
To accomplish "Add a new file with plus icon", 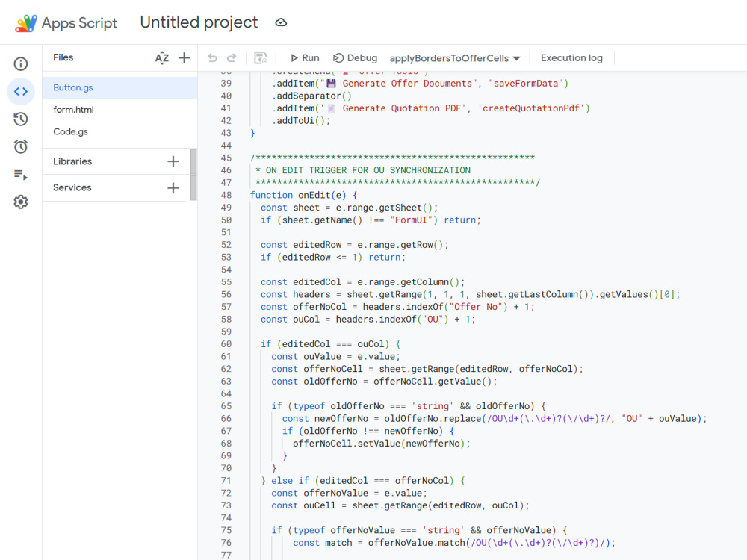I will [185, 58].
